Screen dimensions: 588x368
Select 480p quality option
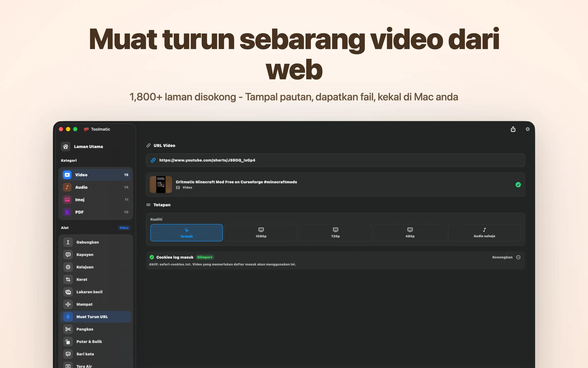410,233
